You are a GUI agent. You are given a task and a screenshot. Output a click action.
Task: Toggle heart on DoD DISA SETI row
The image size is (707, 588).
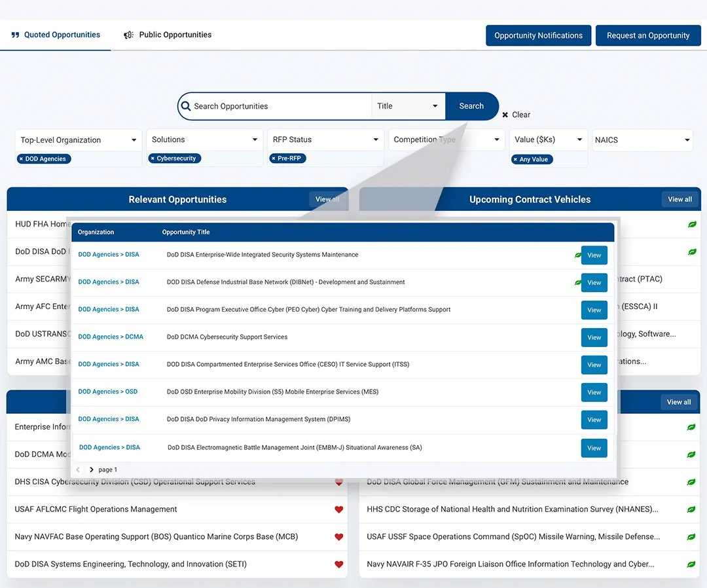(x=338, y=564)
